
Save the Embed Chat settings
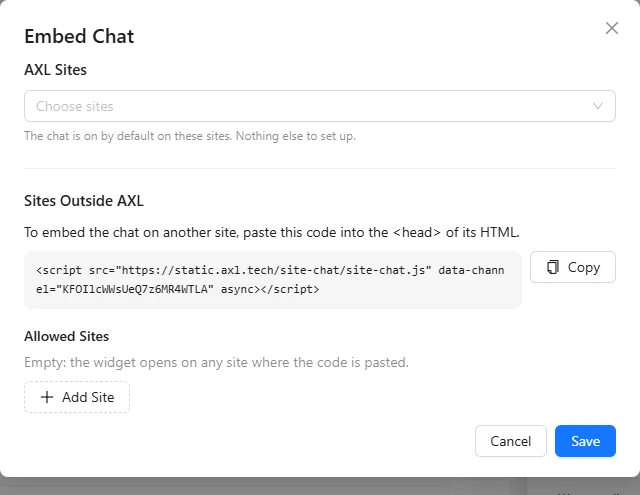[585, 441]
